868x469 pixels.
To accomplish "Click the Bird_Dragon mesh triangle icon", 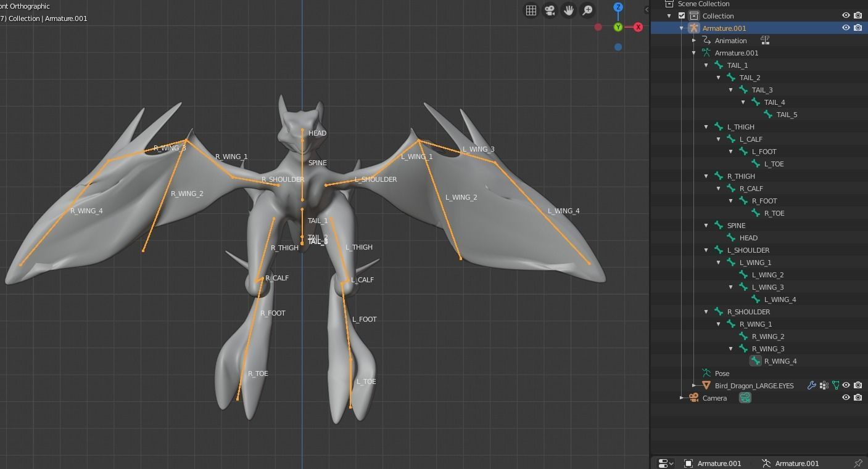I will tap(706, 386).
